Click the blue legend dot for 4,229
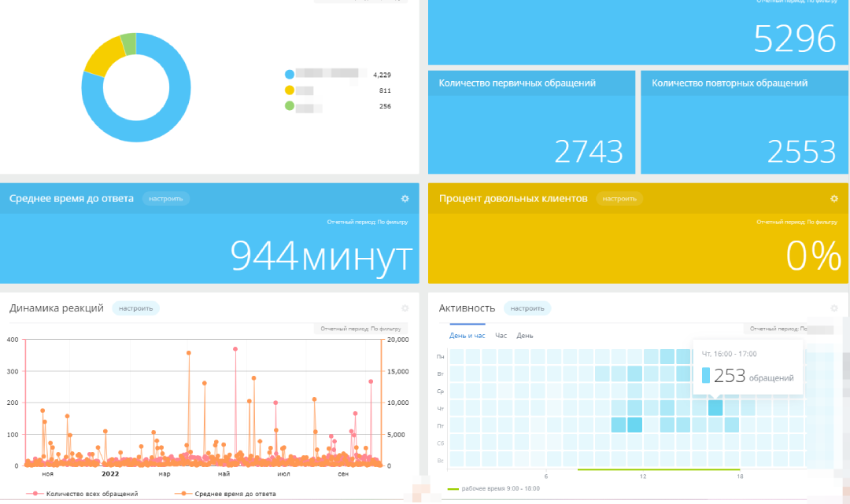The width and height of the screenshot is (850, 504). (x=290, y=75)
